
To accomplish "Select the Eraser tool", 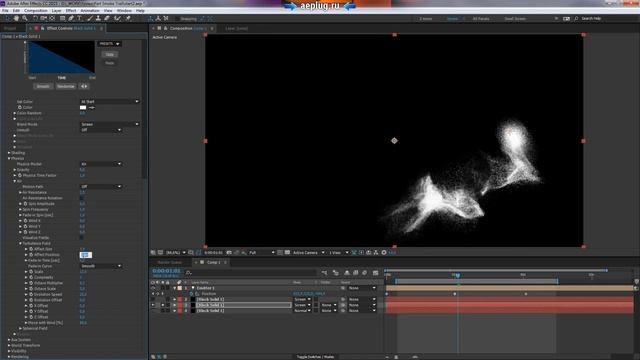I will pos(107,18).
